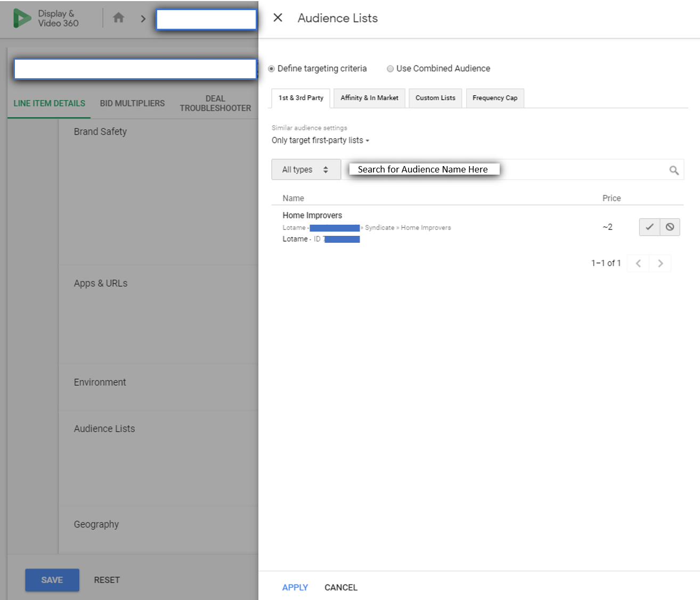This screenshot has width=700, height=600.
Task: Cancel the audience list changes
Action: click(341, 587)
